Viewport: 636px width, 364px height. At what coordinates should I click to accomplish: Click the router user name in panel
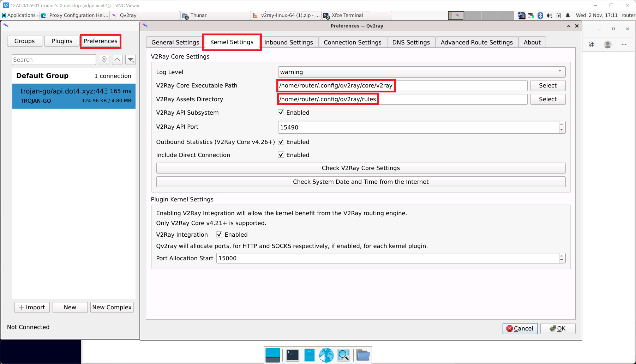[628, 15]
